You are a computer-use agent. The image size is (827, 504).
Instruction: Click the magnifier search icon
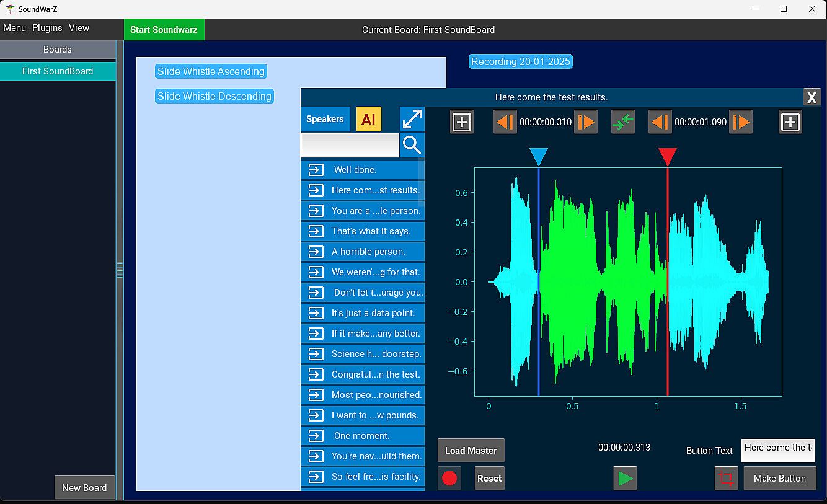coord(412,145)
